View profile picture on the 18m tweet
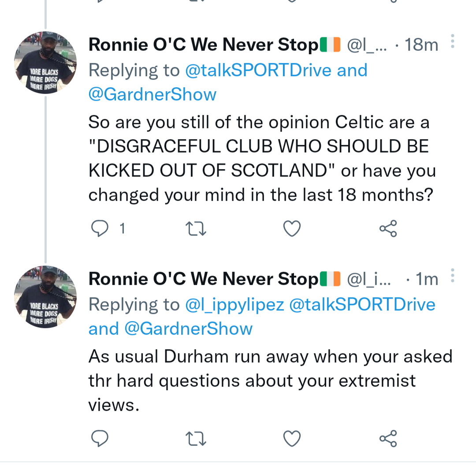This screenshot has width=476, height=469. pos(45,63)
